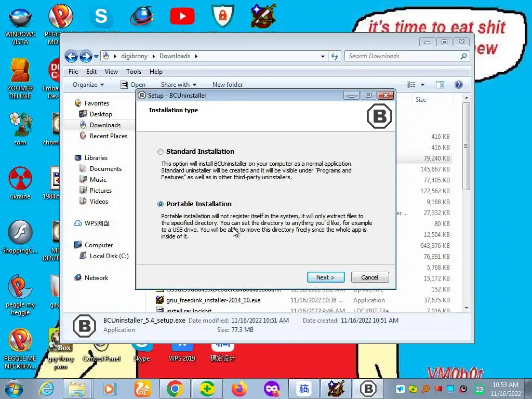Open Firefox from taskbar
Viewport: 532px width, 399px height.
(239, 389)
